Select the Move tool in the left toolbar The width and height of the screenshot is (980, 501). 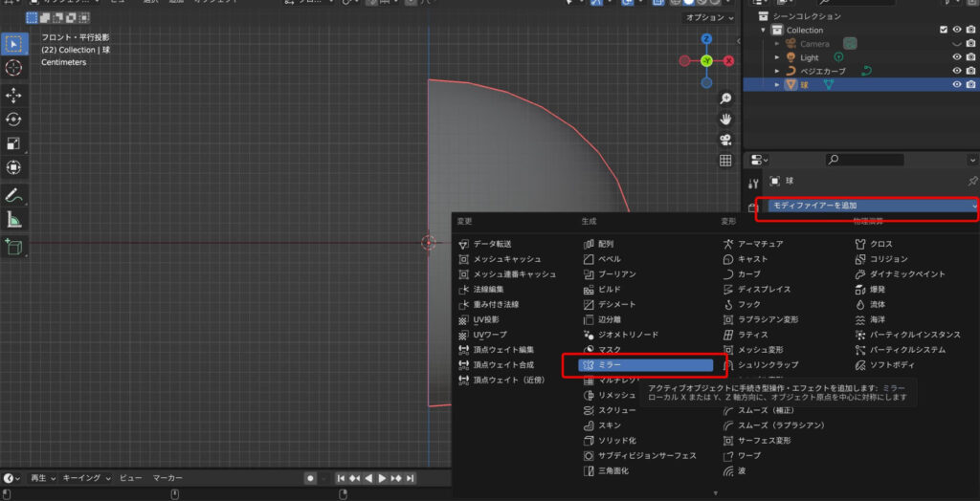[14, 95]
